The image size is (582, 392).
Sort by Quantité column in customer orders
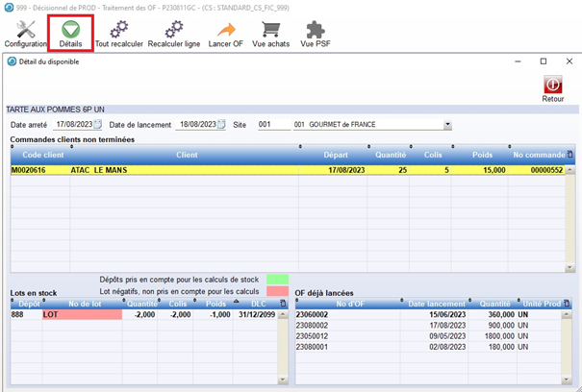[x=390, y=154]
